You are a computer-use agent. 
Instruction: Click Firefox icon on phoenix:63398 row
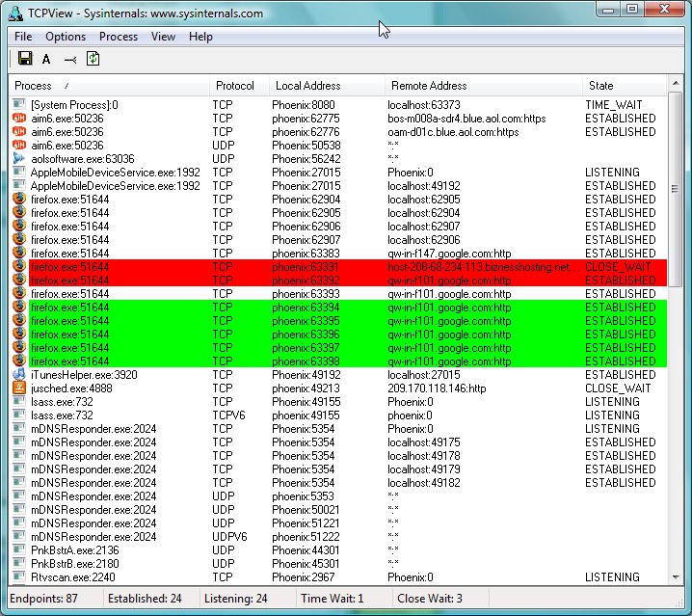tap(19, 361)
